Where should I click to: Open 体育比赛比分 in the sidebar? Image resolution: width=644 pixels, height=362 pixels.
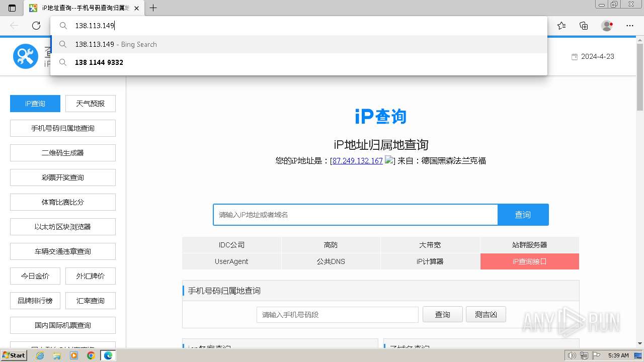coord(63,202)
